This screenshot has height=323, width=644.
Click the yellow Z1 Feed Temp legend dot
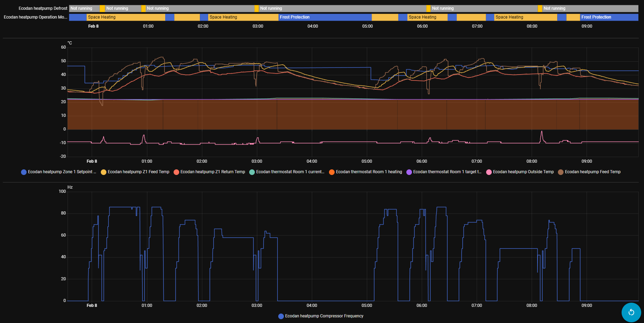point(104,172)
